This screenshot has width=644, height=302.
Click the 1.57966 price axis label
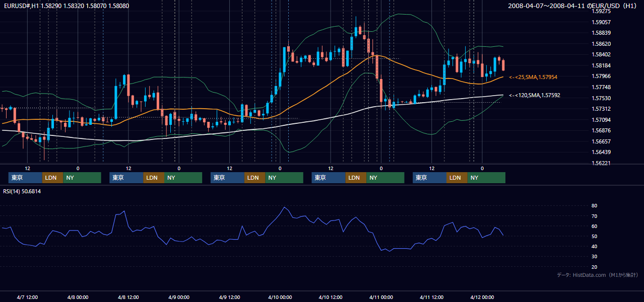tap(602, 77)
